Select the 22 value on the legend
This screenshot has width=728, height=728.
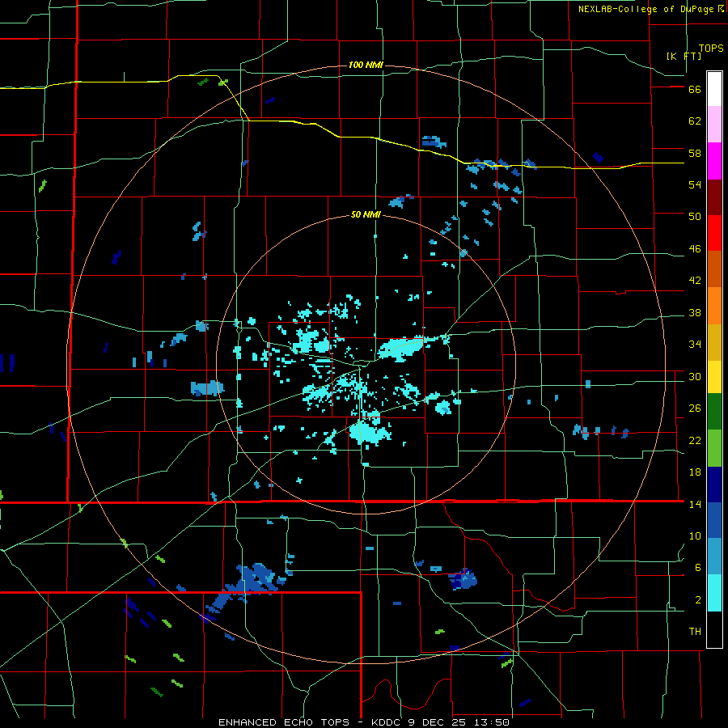695,440
